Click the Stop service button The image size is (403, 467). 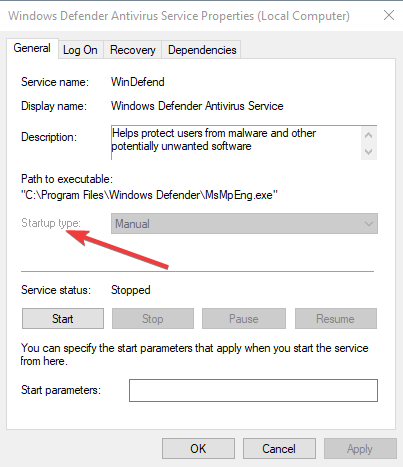153,319
